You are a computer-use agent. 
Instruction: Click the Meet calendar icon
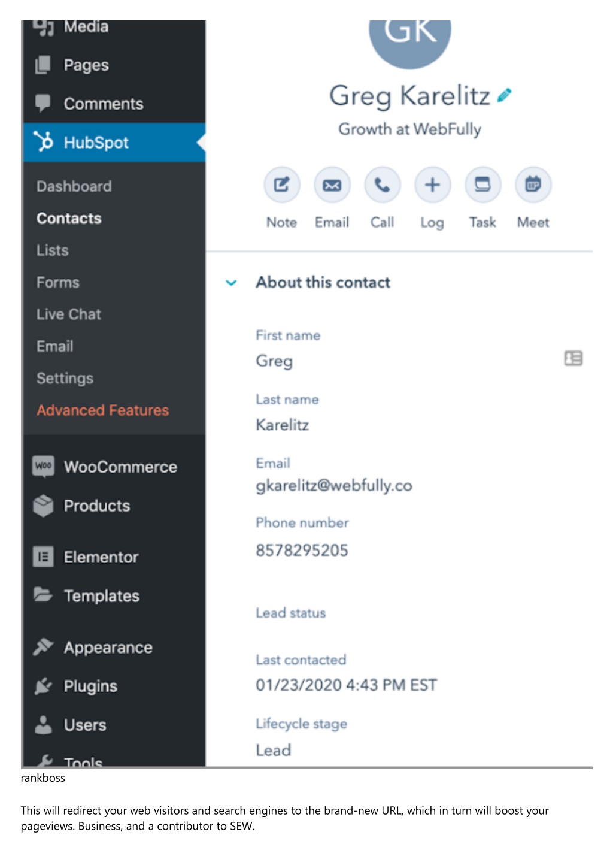point(533,185)
